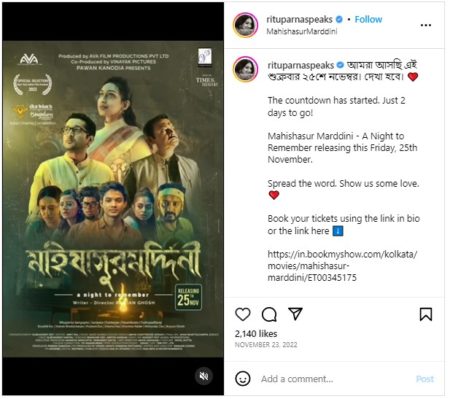Share post via paper plane icon
Screen dimensions: 450x399
[295, 314]
